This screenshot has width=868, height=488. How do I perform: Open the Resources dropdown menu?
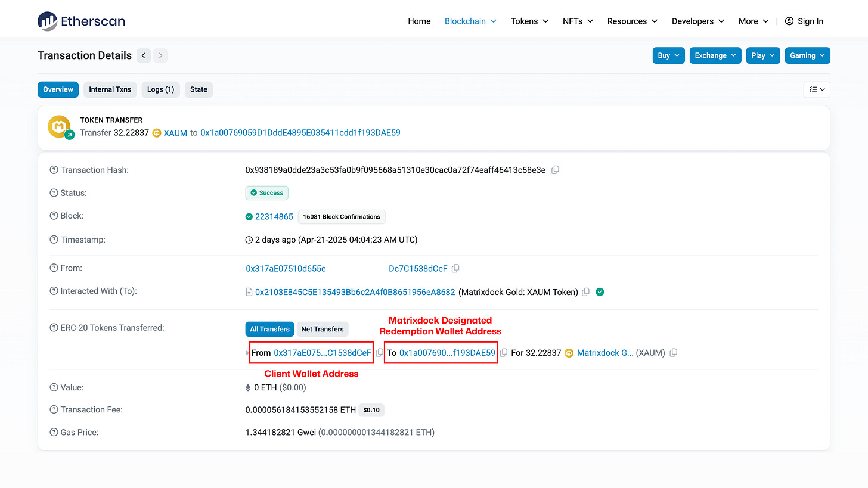point(632,21)
